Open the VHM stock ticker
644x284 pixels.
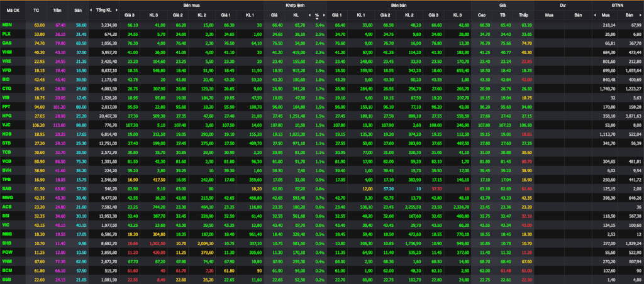[x=6, y=52]
